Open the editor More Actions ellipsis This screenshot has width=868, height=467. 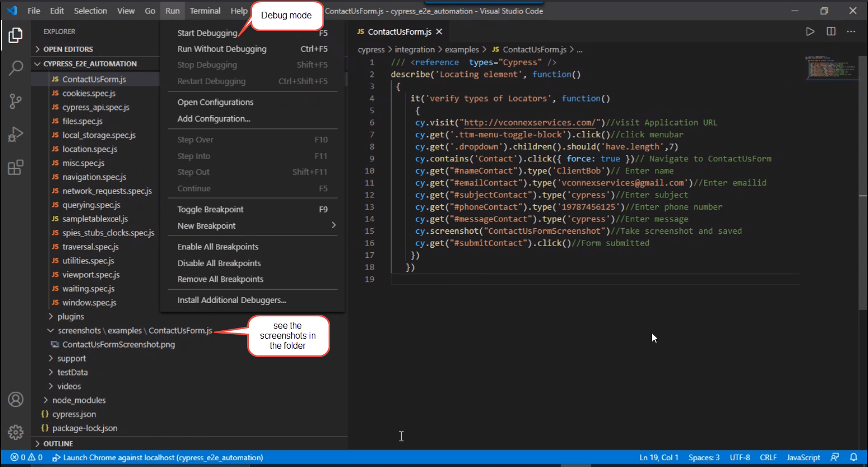[851, 32]
